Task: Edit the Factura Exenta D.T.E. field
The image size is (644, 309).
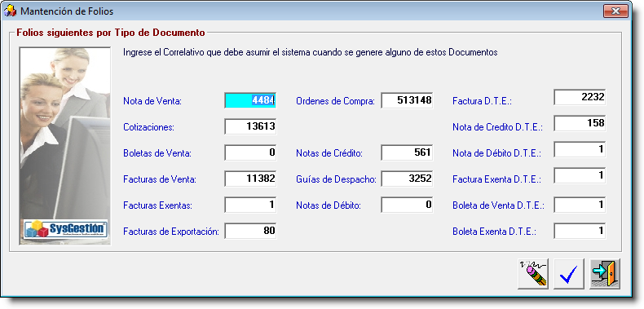Action: [580, 175]
